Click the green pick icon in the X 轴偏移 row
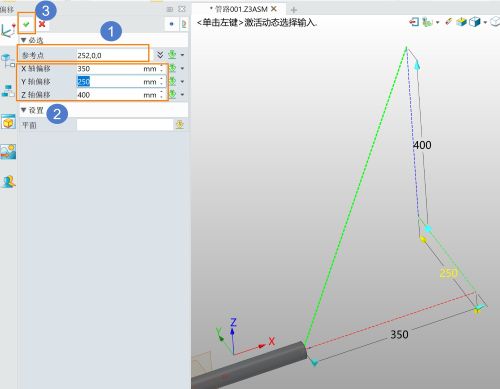This screenshot has height=389, width=500. coord(172,68)
